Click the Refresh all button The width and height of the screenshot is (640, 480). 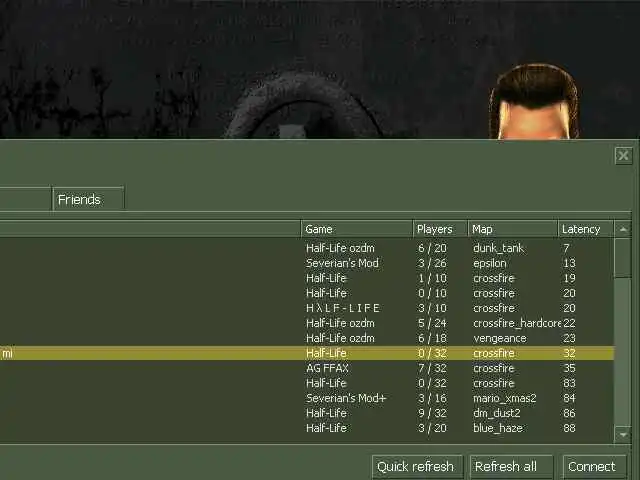point(511,467)
